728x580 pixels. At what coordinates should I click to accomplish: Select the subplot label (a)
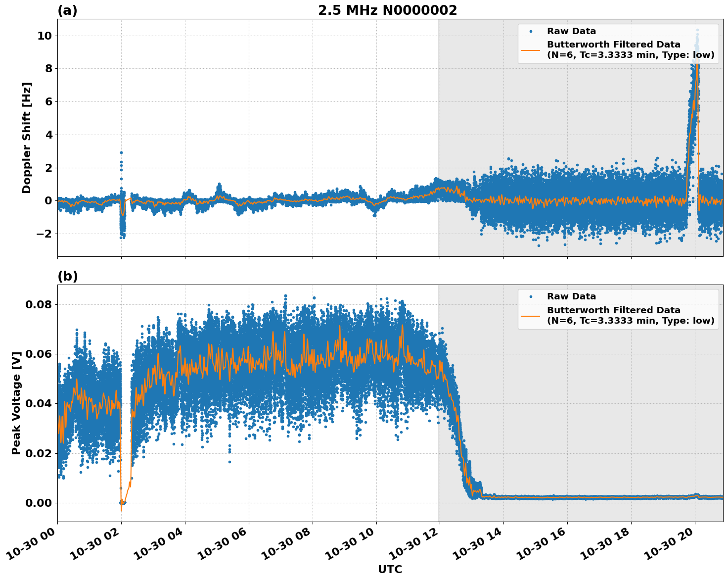[x=68, y=9]
